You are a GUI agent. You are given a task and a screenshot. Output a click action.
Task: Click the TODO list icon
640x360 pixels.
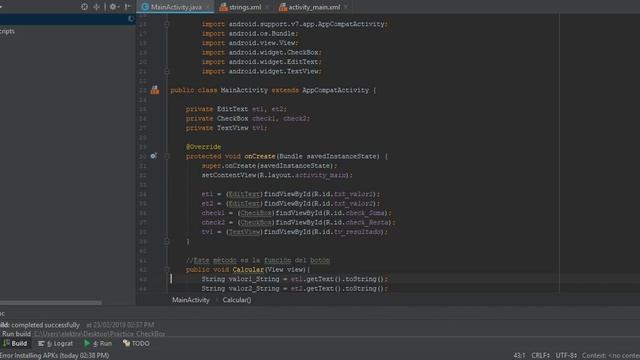click(127, 343)
